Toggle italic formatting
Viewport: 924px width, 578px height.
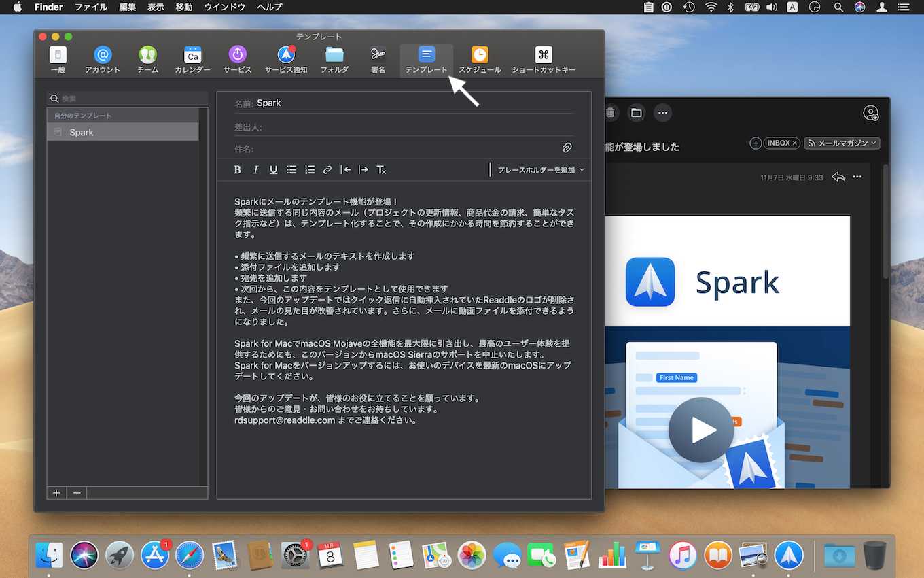click(x=255, y=170)
